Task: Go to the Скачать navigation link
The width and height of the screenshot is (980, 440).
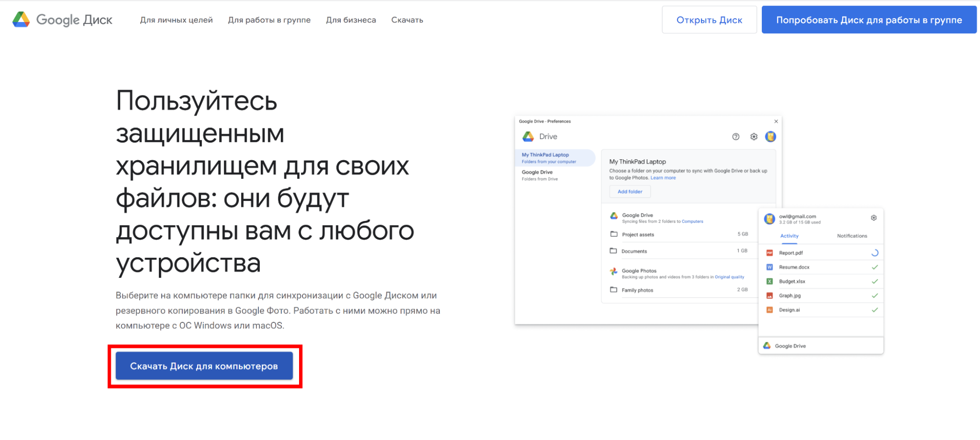Action: pos(407,20)
